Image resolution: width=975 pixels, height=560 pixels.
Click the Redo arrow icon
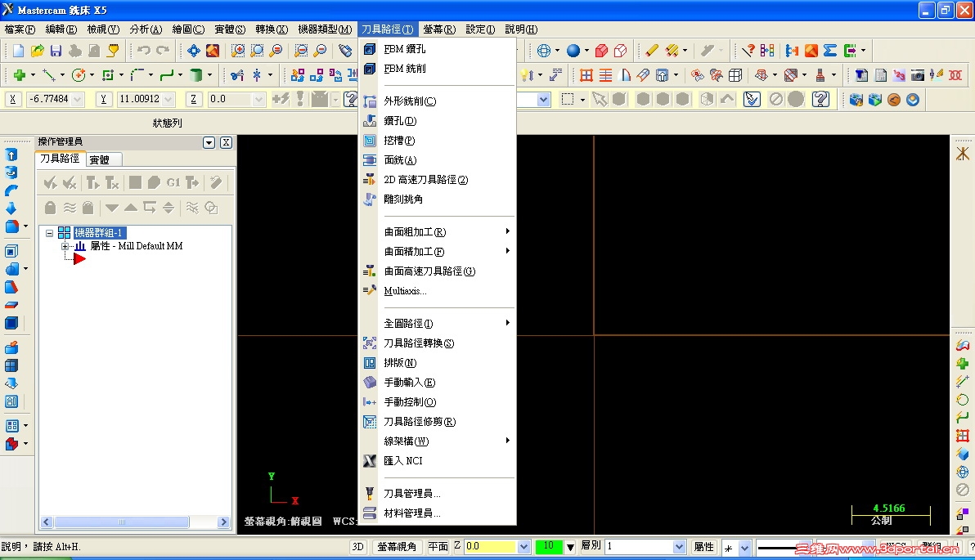(163, 51)
